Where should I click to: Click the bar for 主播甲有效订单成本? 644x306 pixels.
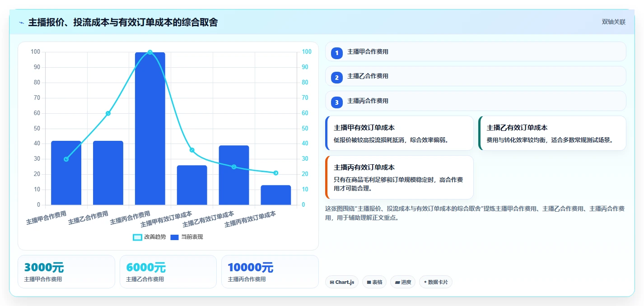coord(192,185)
